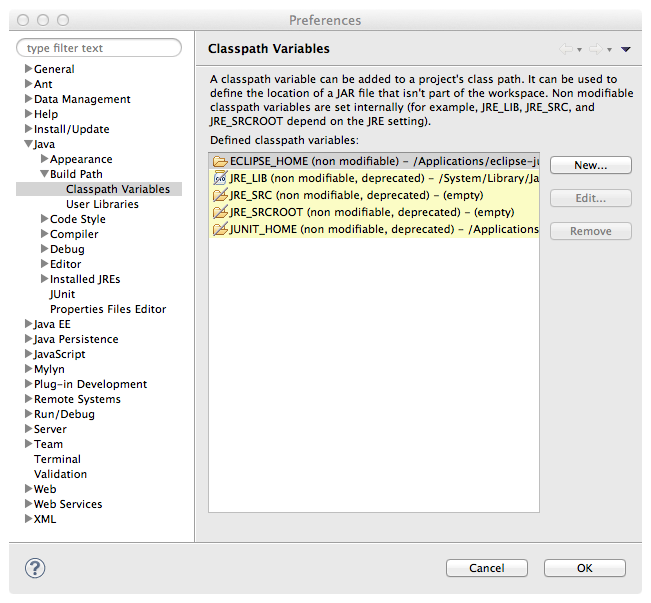Expand the Code Style node
651x603 pixels.
point(44,218)
